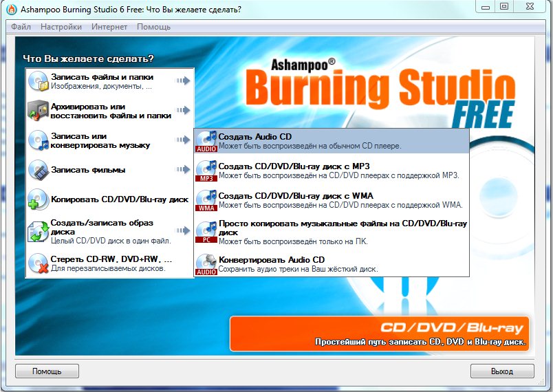
Task: Open the Интернет menu
Action: (x=109, y=27)
